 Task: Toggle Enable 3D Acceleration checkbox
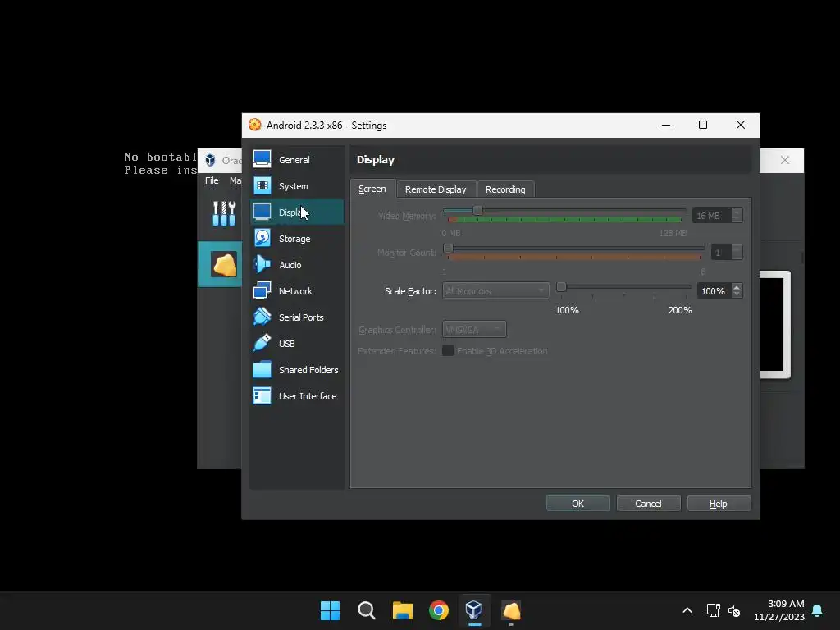pos(448,350)
